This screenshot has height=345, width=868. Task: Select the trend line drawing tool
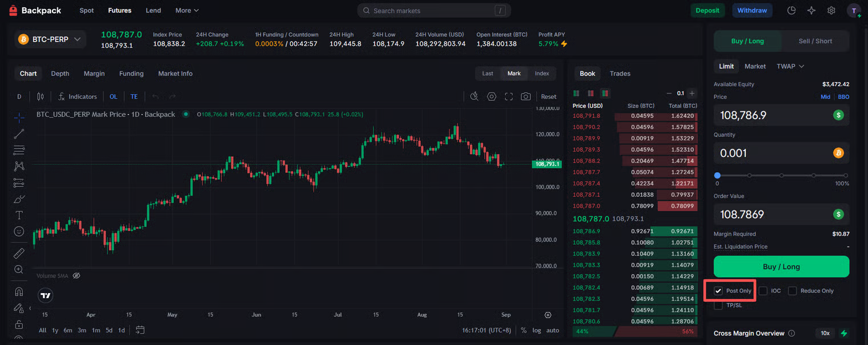[x=19, y=134]
